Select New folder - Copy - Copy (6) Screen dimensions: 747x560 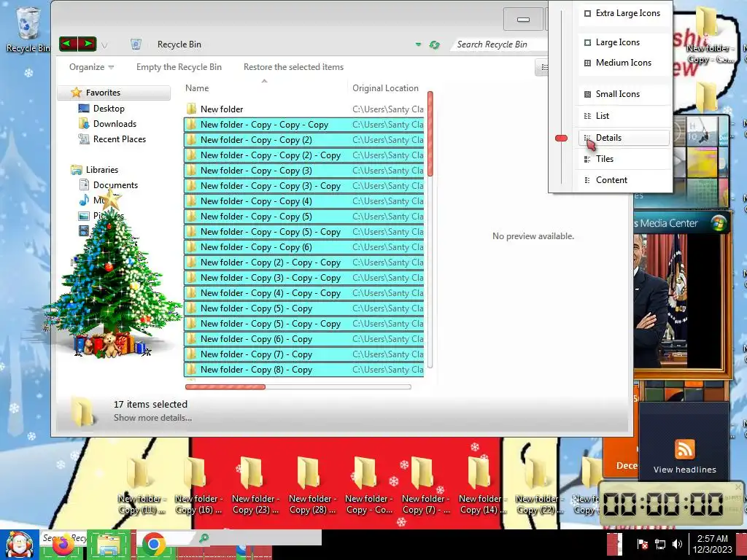pyautogui.click(x=303, y=247)
